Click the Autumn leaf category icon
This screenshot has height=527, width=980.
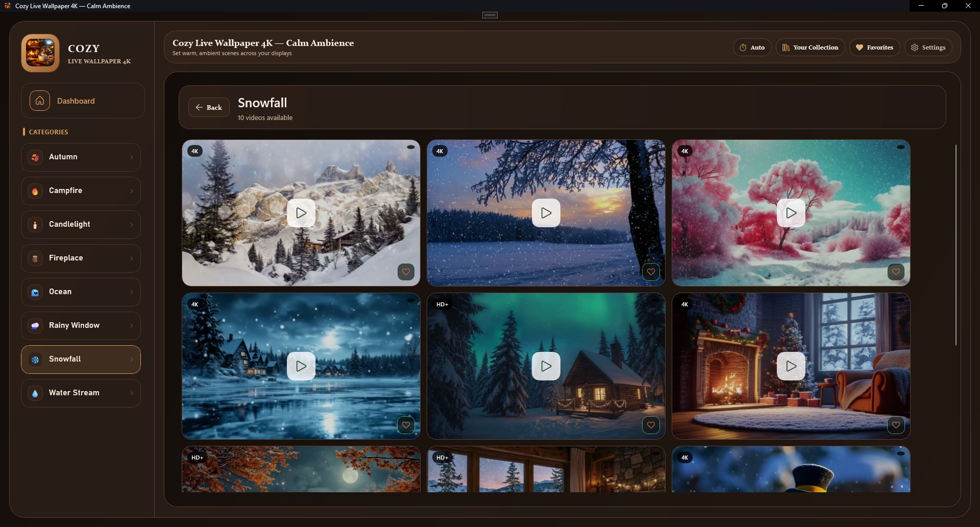point(35,157)
